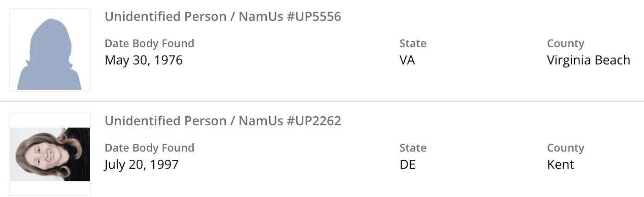Click the County label above Kent
This screenshot has width=644, height=197.
[565, 148]
